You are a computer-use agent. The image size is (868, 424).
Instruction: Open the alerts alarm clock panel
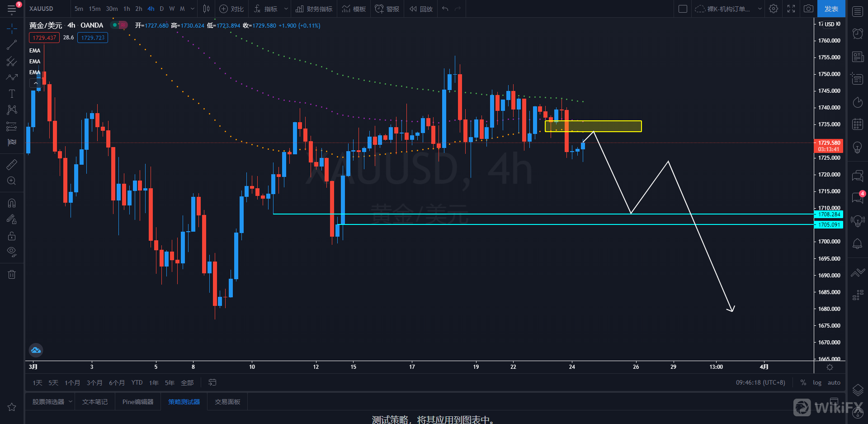click(858, 33)
